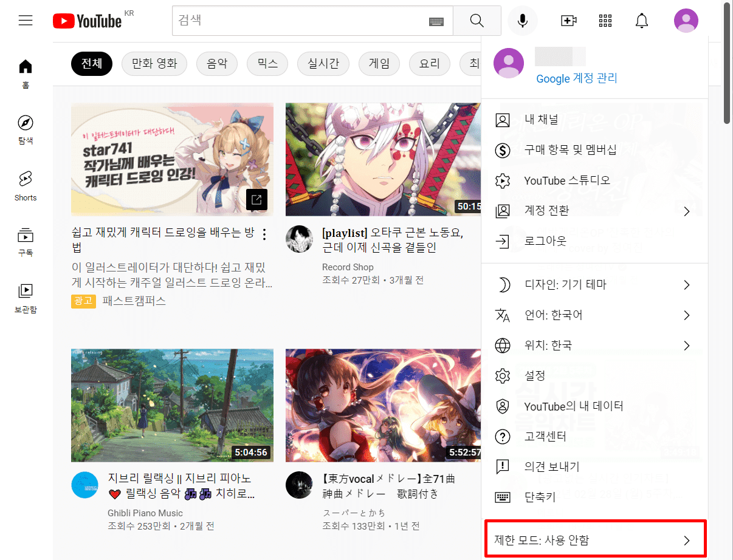733x560 pixels.
Task: Play the Ghibli 5:04:56 thumbnail
Action: (x=172, y=405)
